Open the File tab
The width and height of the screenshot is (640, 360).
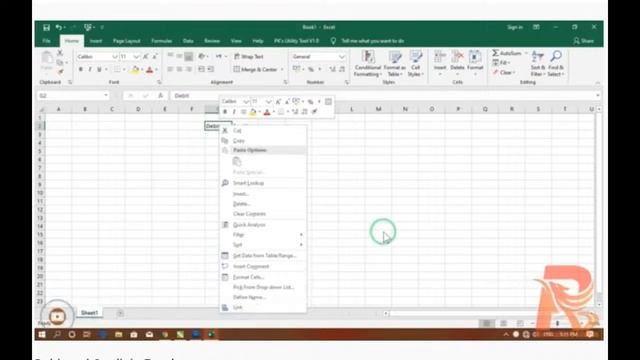point(47,41)
